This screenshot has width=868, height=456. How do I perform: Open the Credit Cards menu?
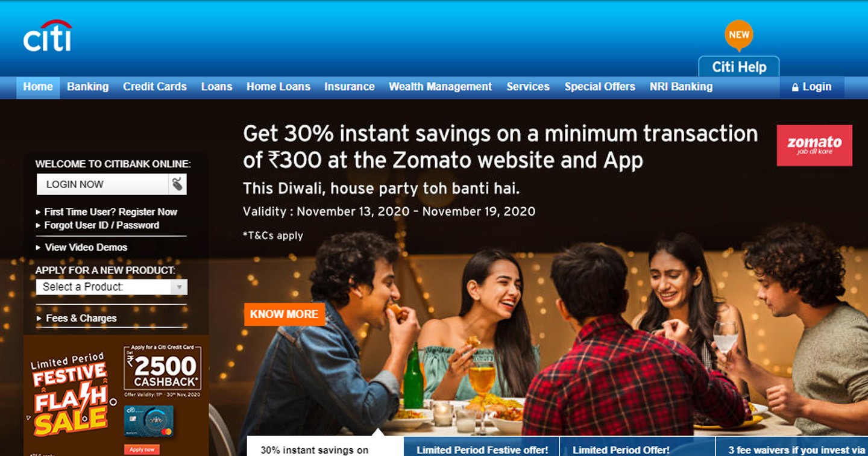click(x=155, y=87)
